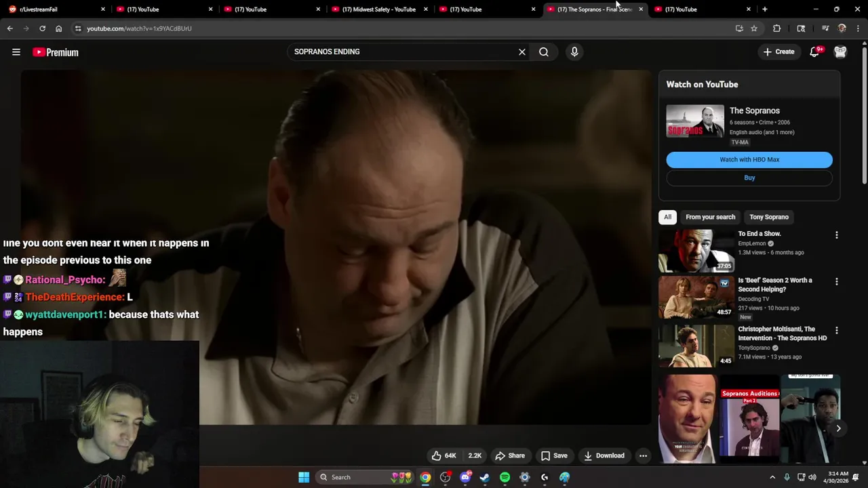
Task: Open options for To End a Show.
Action: pyautogui.click(x=836, y=235)
